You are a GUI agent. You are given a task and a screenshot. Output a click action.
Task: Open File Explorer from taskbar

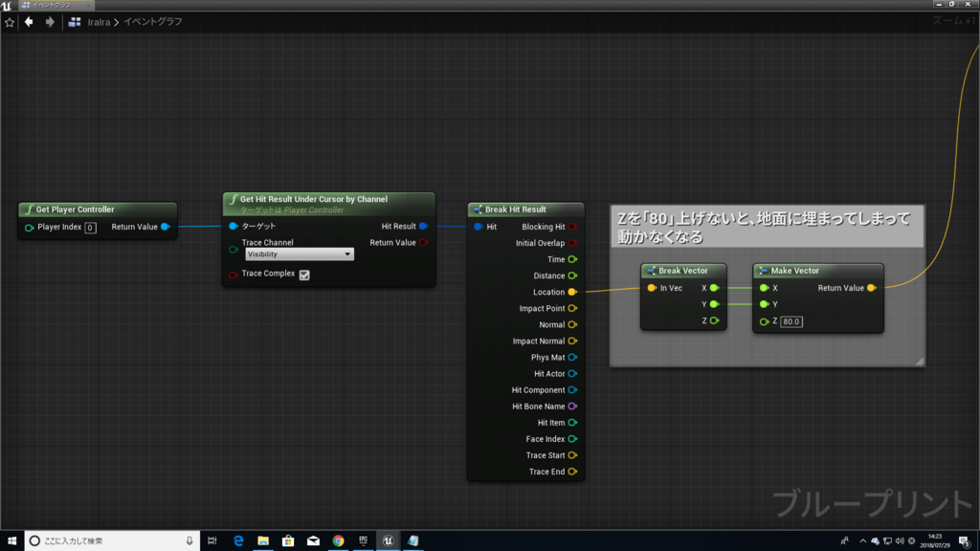click(263, 540)
